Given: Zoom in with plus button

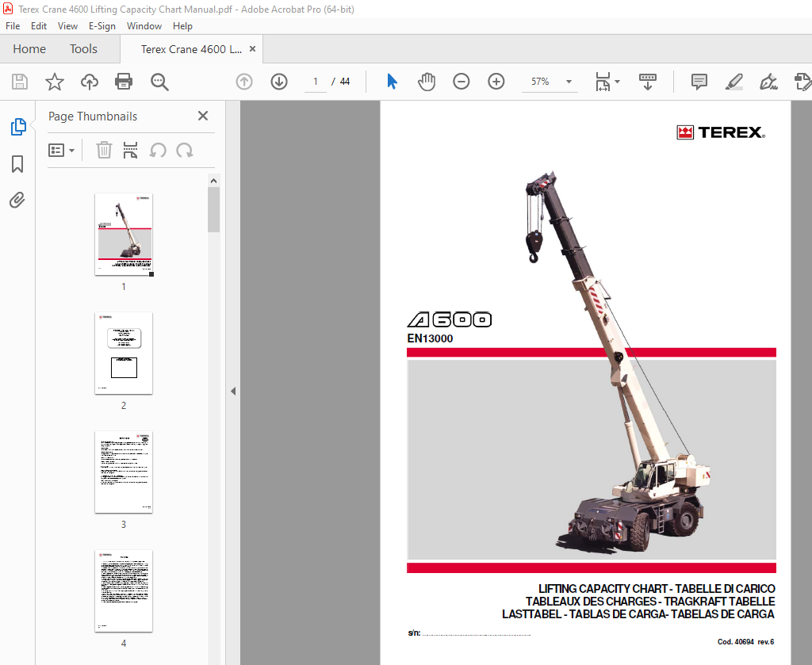Looking at the screenshot, I should coord(496,82).
